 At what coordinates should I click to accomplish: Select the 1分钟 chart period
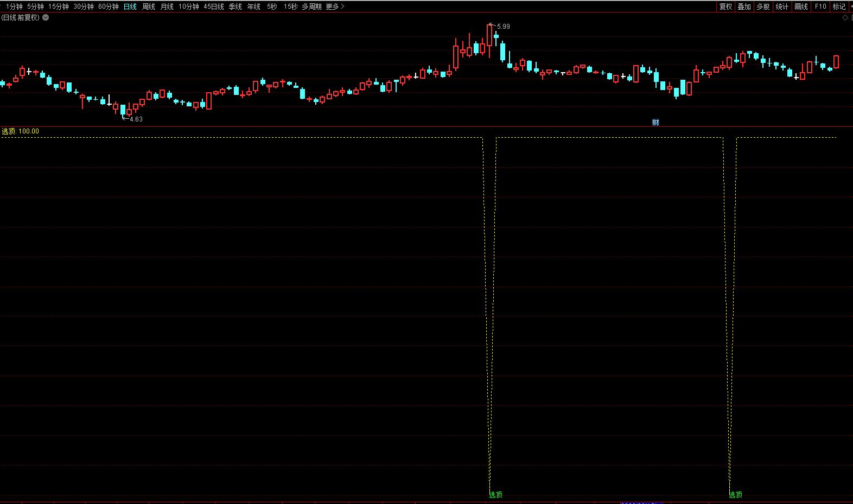click(14, 7)
